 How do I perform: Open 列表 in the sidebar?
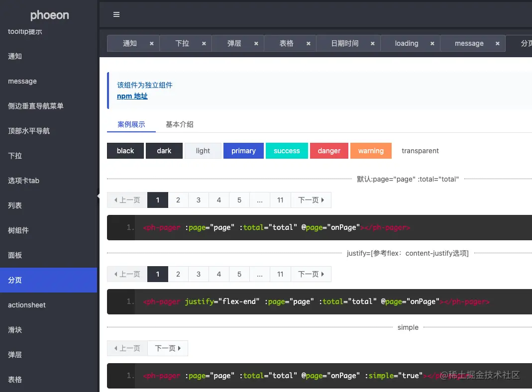pyautogui.click(x=48, y=205)
